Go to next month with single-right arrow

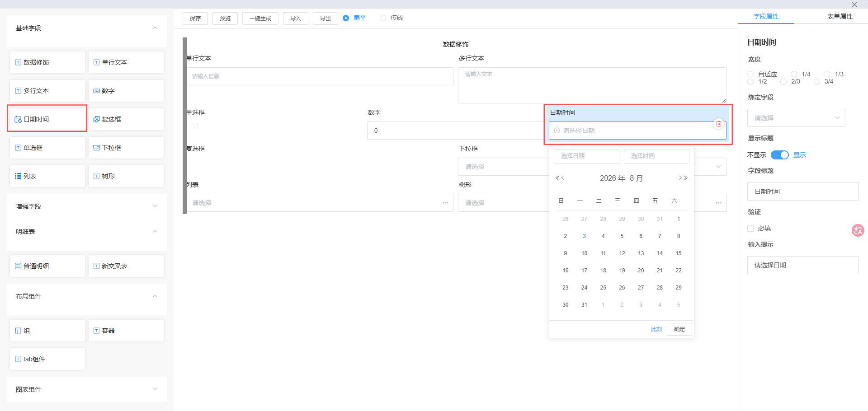(x=680, y=178)
